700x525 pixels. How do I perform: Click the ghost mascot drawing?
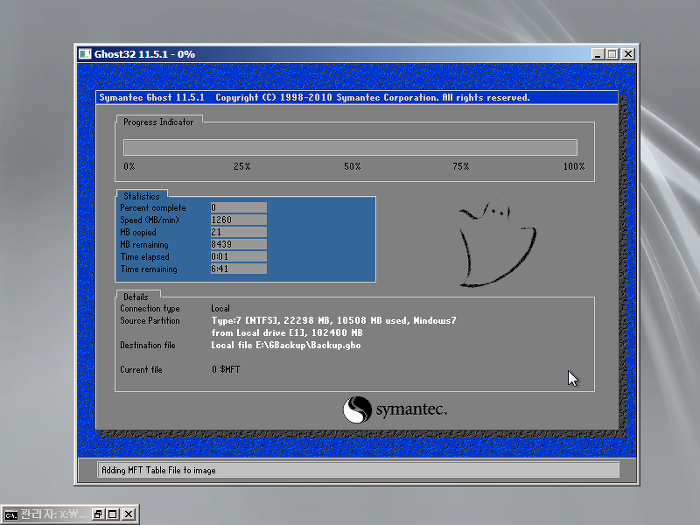point(497,244)
